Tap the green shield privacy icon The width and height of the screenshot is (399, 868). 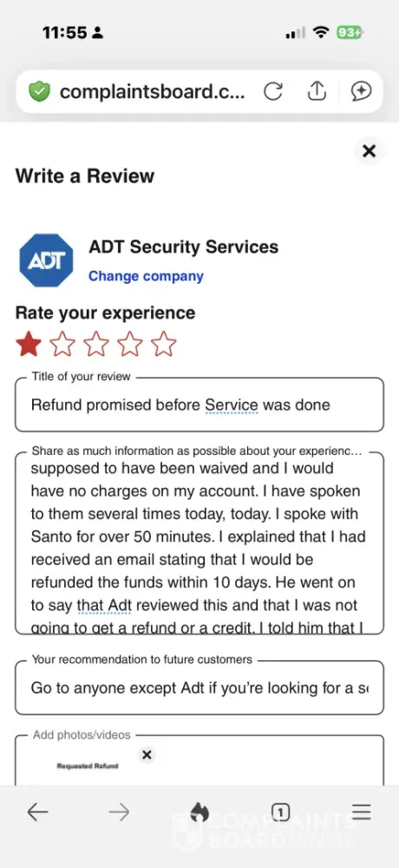tap(39, 91)
